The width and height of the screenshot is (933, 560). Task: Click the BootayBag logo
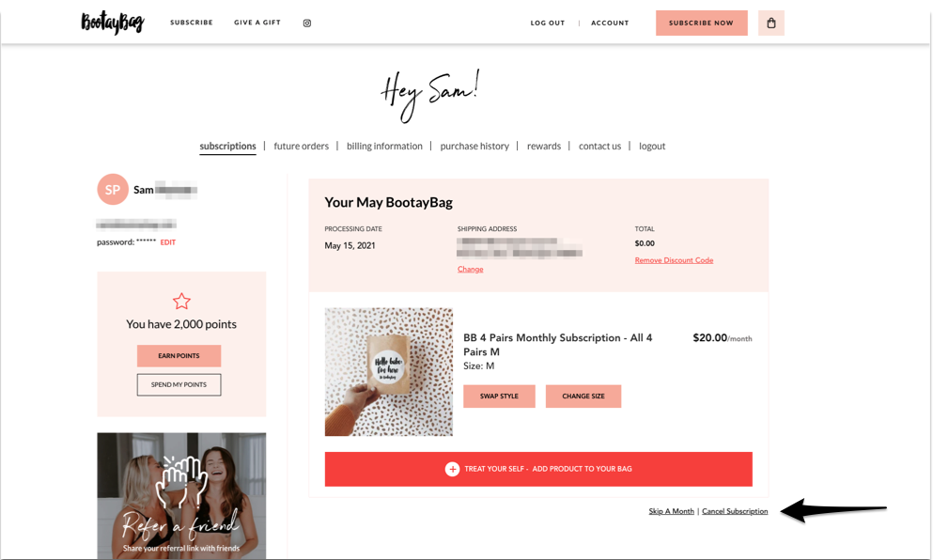pos(113,23)
